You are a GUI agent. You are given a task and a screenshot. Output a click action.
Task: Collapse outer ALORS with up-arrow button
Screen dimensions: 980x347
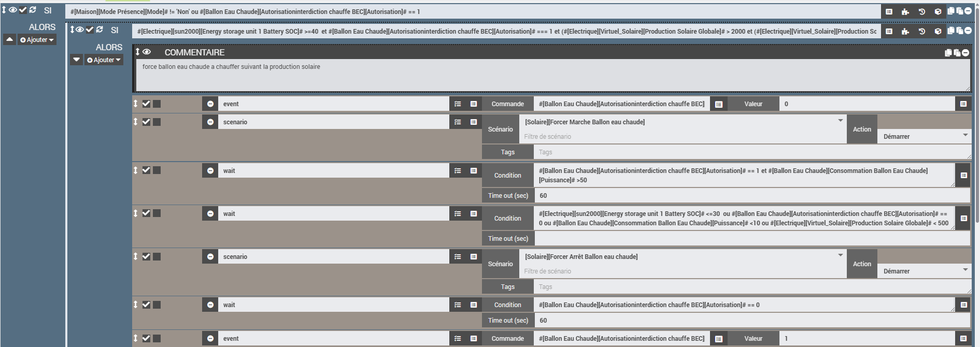[9, 39]
